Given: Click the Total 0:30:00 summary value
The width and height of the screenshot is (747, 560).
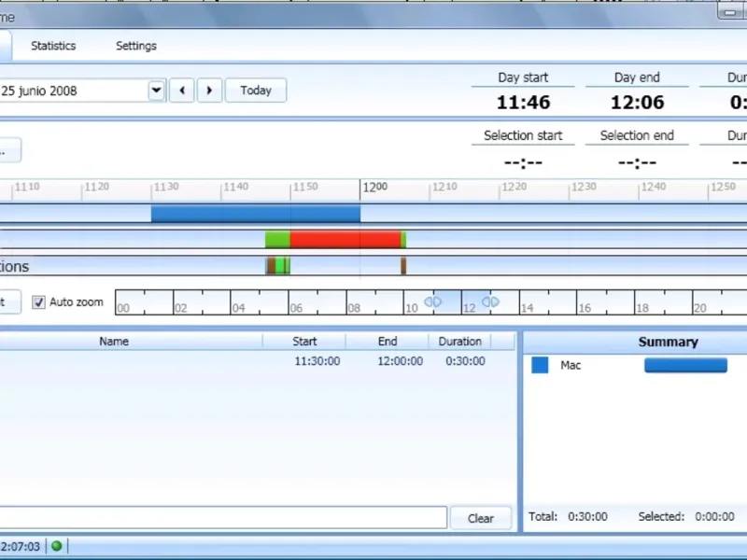Looking at the screenshot, I should [x=587, y=517].
